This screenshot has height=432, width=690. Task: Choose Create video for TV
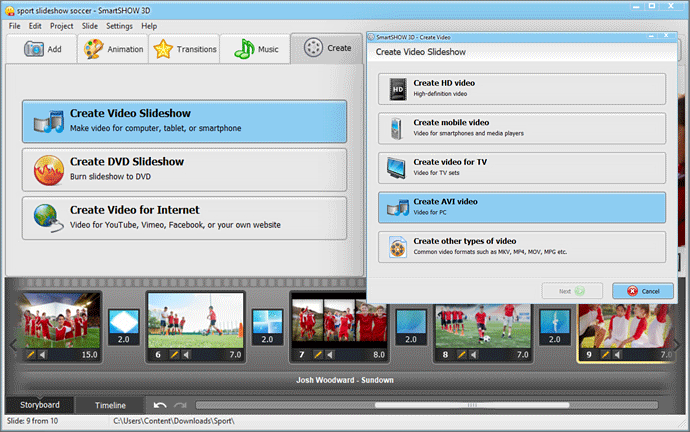(x=521, y=168)
